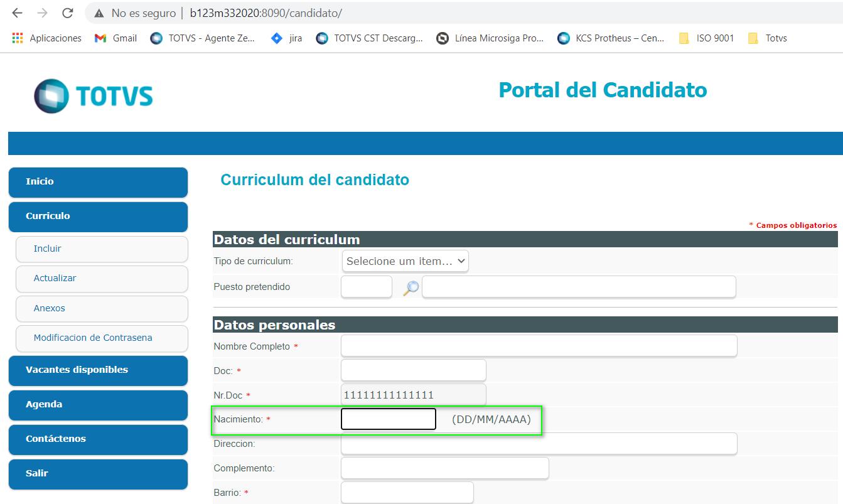Open the Línea Microsiga Pro... bookmark
The image size is (843, 504).
[x=490, y=38]
